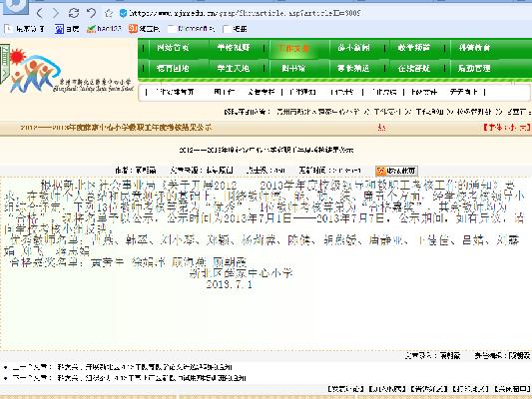Click the 关闭窗口 link at bottom right
The width and height of the screenshot is (532, 399).
(512, 389)
